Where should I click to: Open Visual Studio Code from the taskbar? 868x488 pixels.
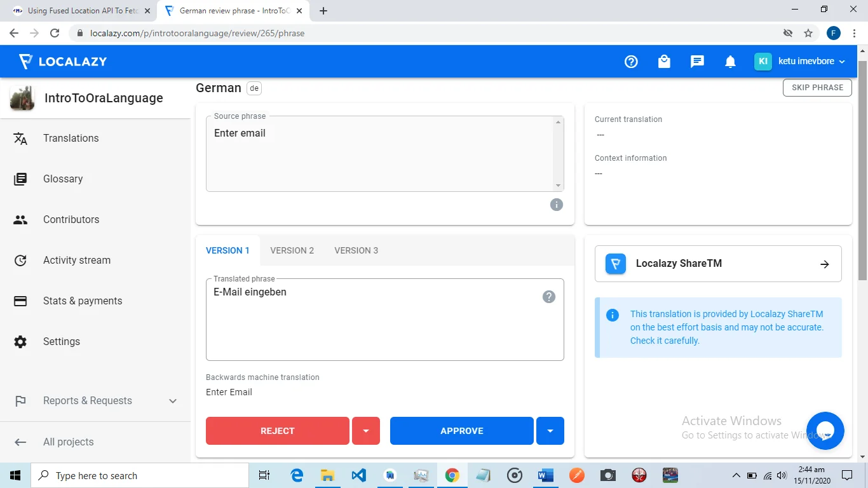(x=358, y=475)
